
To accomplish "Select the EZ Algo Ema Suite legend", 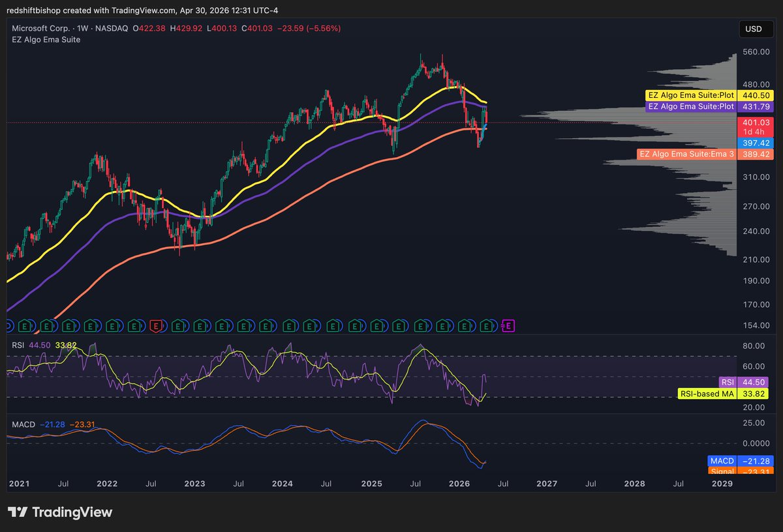I will pos(46,40).
